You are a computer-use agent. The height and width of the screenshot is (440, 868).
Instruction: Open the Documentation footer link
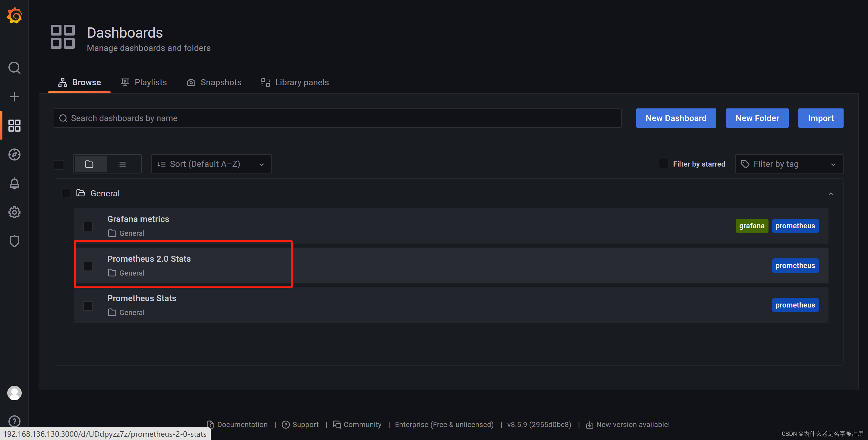tap(238, 425)
